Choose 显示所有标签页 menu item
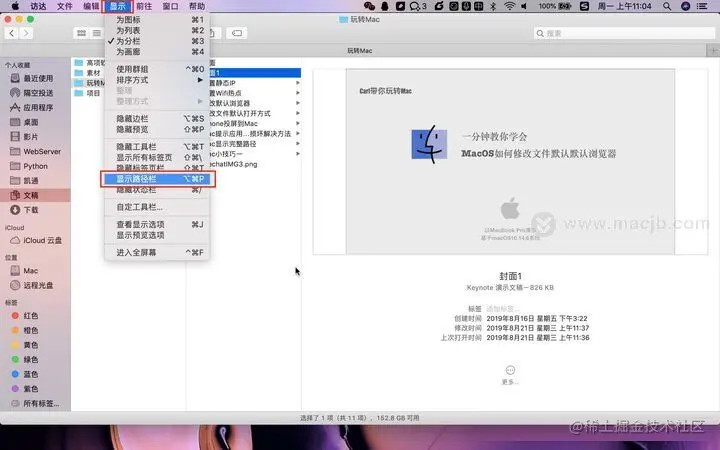Screen dimensions: 720x450 click(157, 157)
